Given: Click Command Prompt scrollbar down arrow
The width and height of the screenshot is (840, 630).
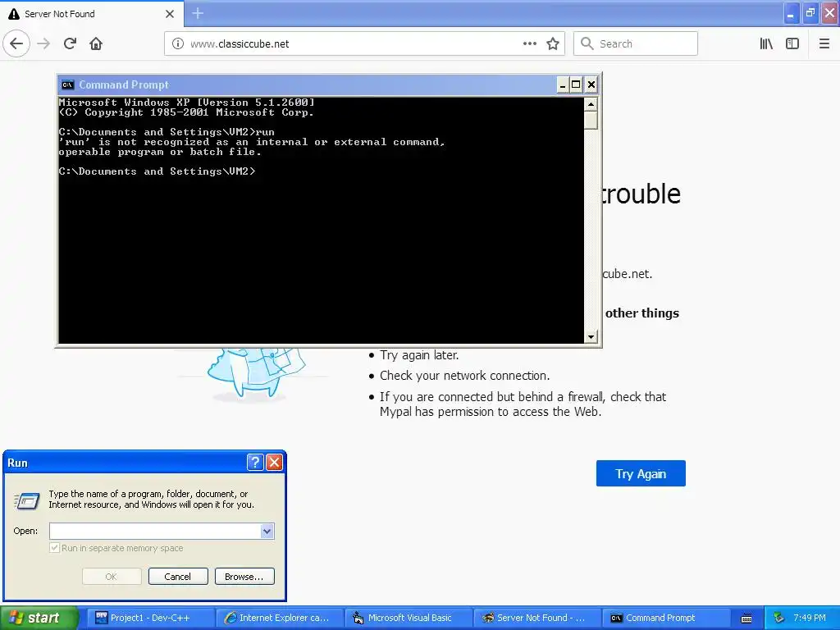Looking at the screenshot, I should (591, 336).
